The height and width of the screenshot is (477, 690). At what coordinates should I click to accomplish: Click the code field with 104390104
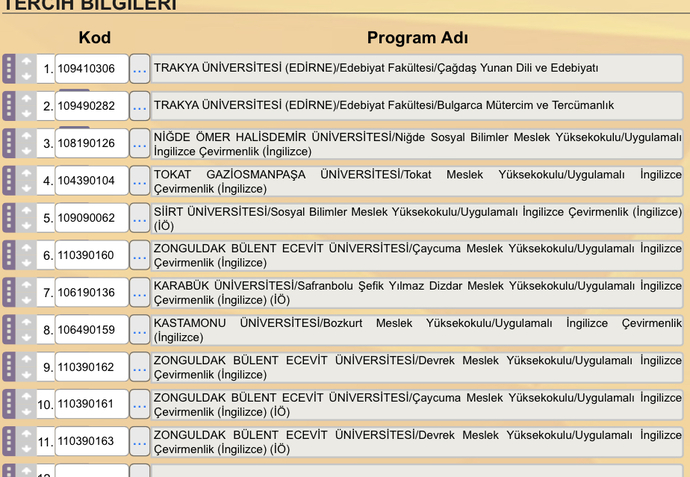(92, 181)
